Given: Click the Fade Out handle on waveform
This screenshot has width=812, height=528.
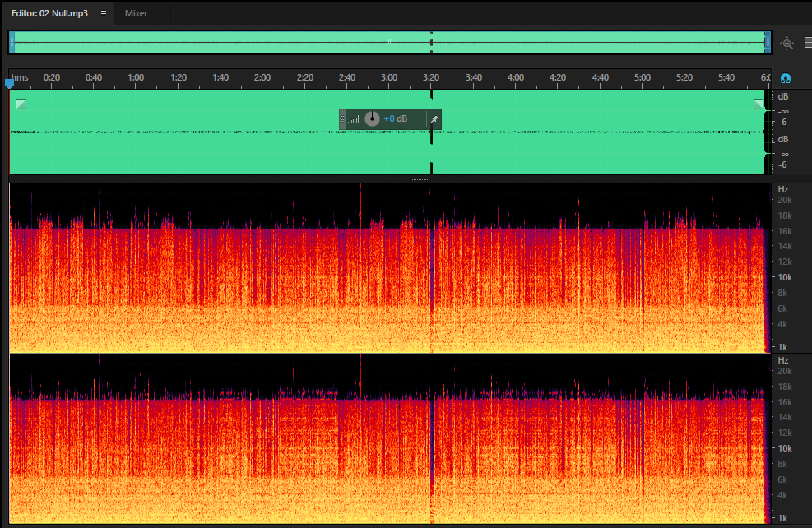Looking at the screenshot, I should coord(759,104).
